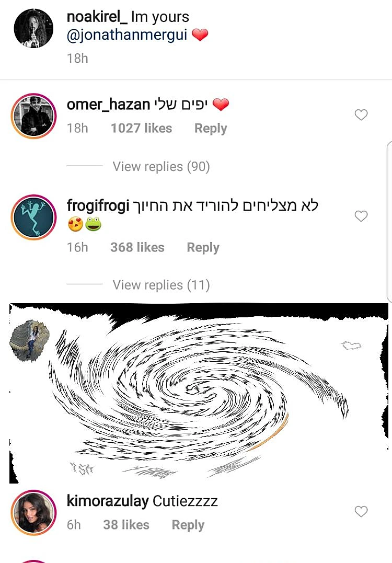
Task: Expand View replies (90) under omer_hazan
Action: [x=161, y=167]
